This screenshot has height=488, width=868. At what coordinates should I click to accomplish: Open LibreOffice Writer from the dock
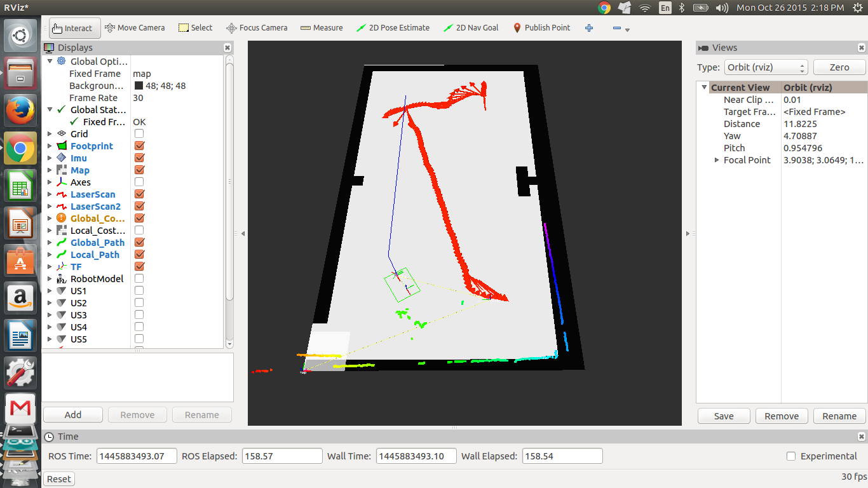pos(20,335)
